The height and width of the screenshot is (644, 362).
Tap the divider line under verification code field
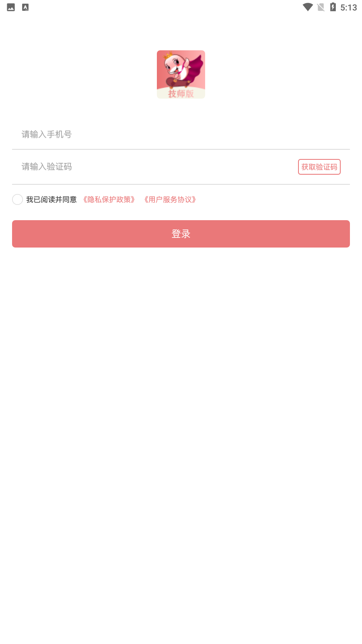(x=181, y=184)
